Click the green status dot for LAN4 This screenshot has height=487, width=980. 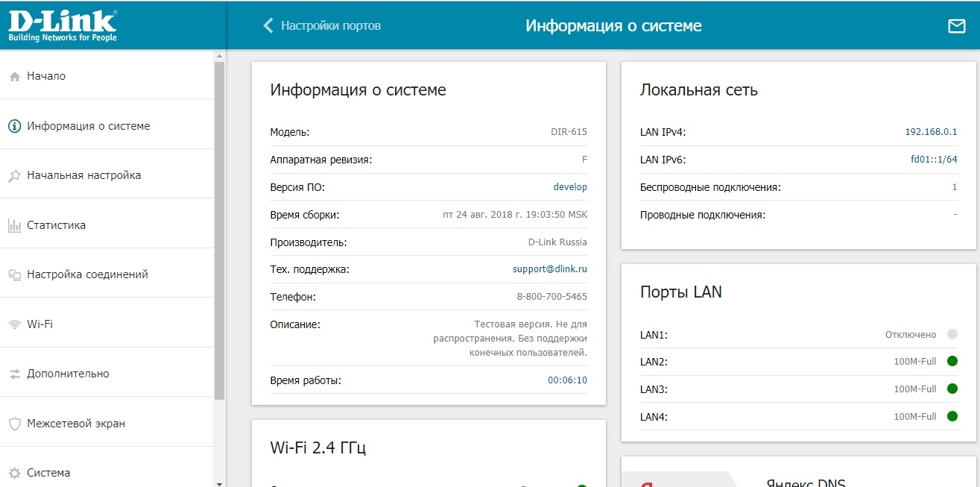point(952,416)
